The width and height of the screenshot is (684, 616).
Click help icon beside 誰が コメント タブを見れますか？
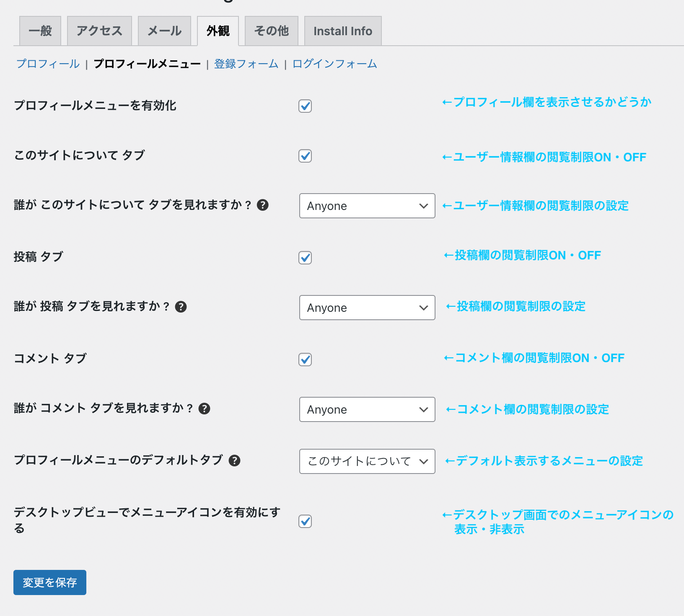(x=204, y=409)
